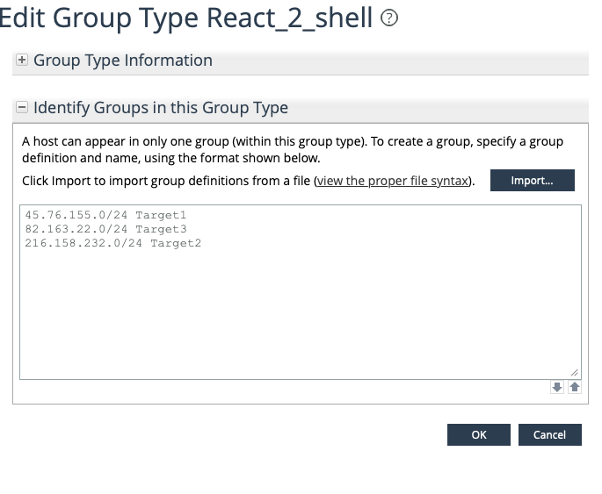Collapse the Identify Groups in this Group Type section

pyautogui.click(x=22, y=108)
